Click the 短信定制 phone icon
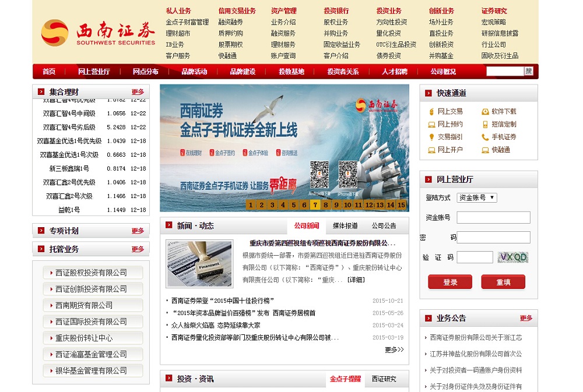Image resolution: width=583 pixels, height=392 pixels. point(485,125)
